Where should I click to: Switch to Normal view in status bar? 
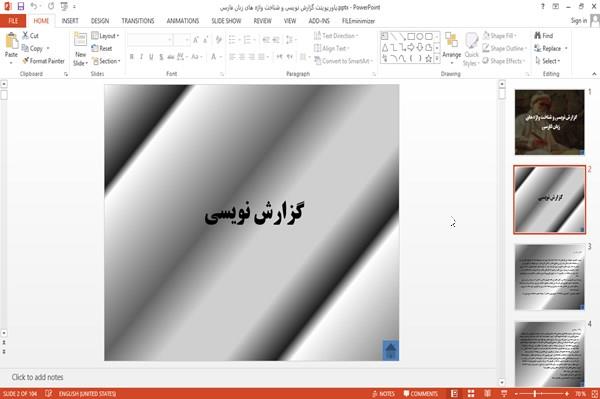point(454,394)
